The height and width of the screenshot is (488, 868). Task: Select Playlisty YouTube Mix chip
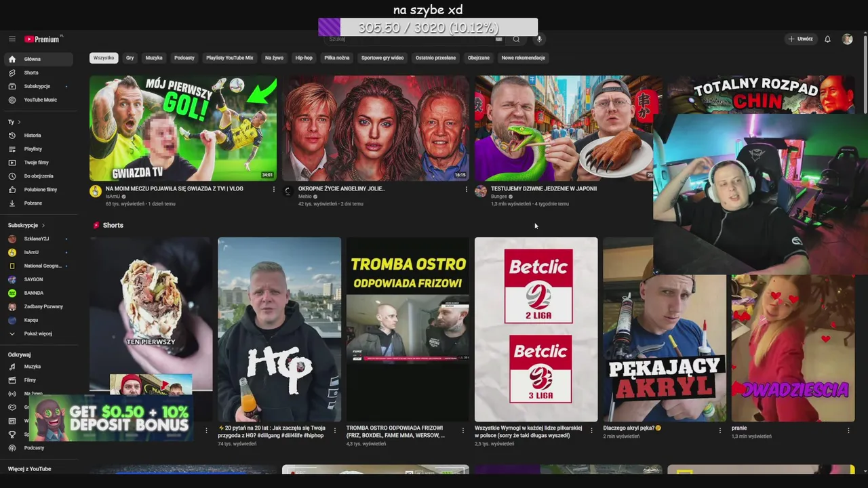(x=230, y=58)
